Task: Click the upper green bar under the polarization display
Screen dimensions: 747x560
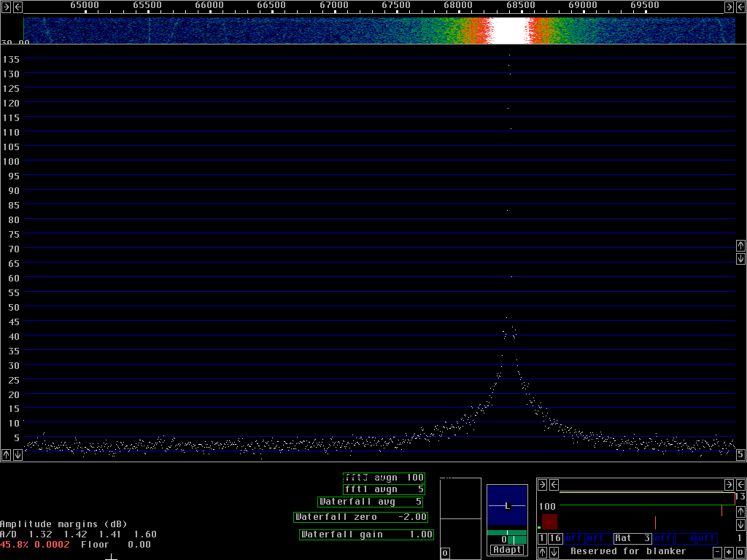Action: 508,532
